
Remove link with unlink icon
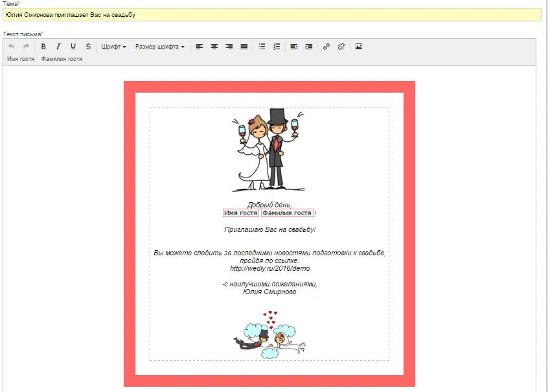[341, 47]
